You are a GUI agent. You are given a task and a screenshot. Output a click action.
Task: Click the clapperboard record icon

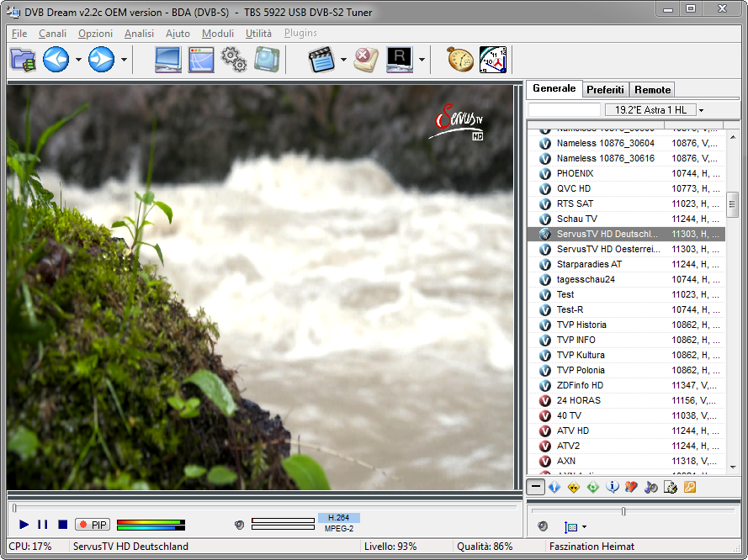(321, 60)
